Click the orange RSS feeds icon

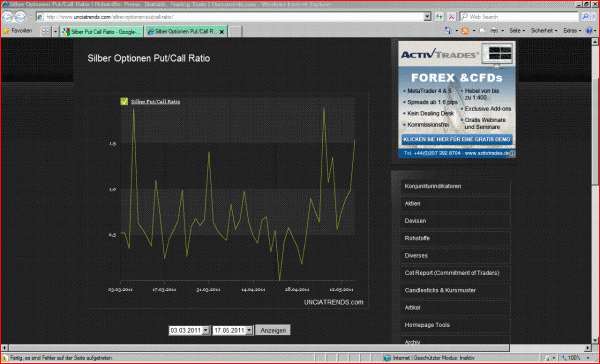465,31
